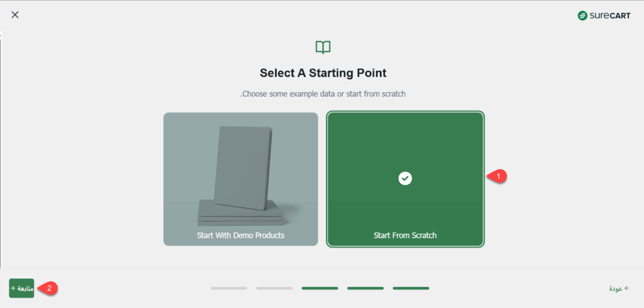Click the first gray progress step bar
644x308 pixels.
coord(229,289)
